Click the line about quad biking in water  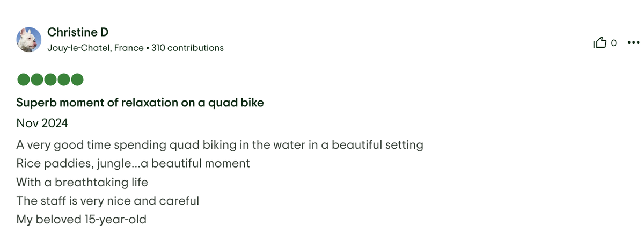pyautogui.click(x=220, y=145)
